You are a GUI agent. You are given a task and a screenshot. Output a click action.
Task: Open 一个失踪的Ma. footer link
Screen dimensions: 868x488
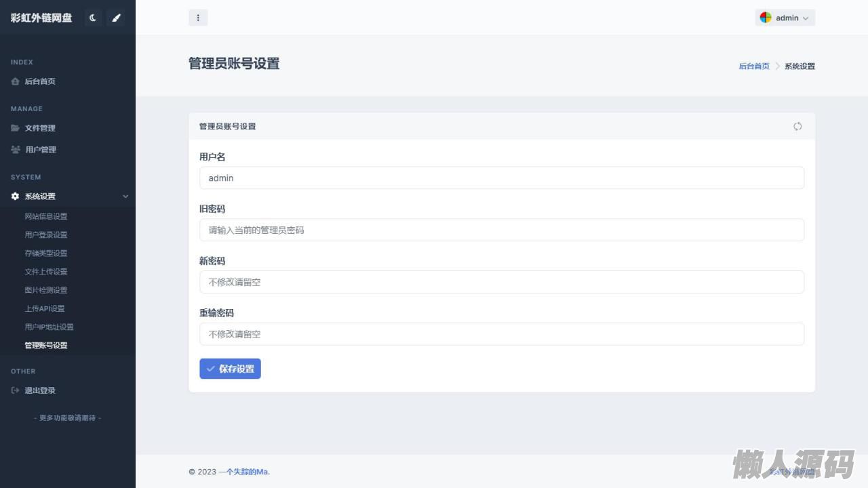244,472
